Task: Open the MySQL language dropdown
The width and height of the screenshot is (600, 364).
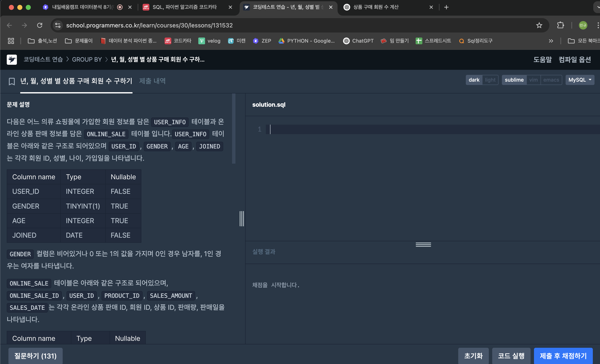Action: click(x=580, y=80)
